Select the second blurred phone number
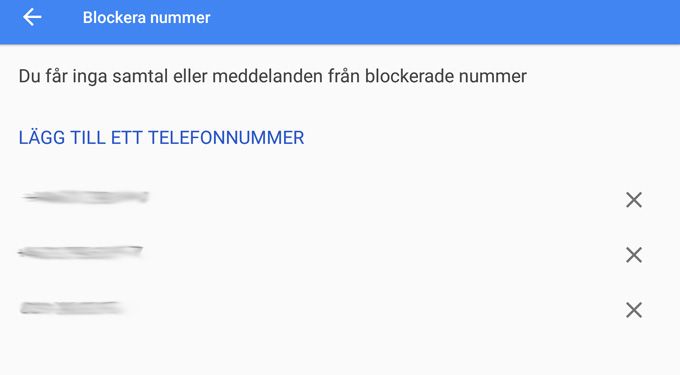 click(80, 252)
